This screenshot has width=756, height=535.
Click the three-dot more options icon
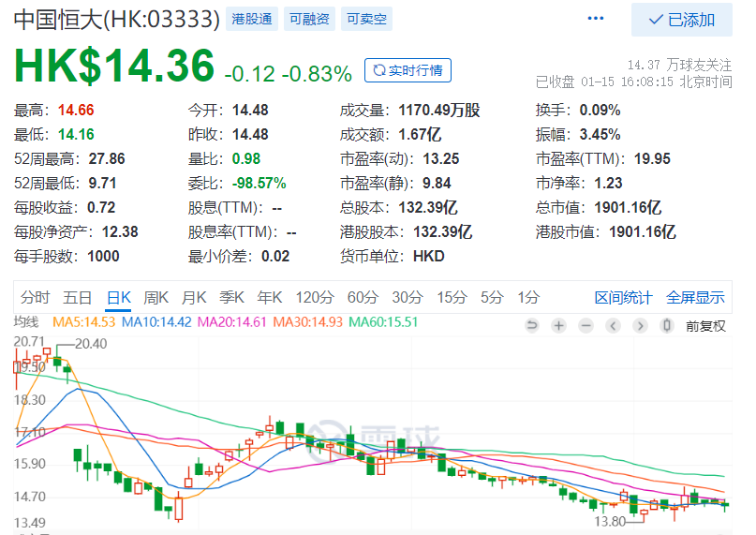pyautogui.click(x=596, y=19)
